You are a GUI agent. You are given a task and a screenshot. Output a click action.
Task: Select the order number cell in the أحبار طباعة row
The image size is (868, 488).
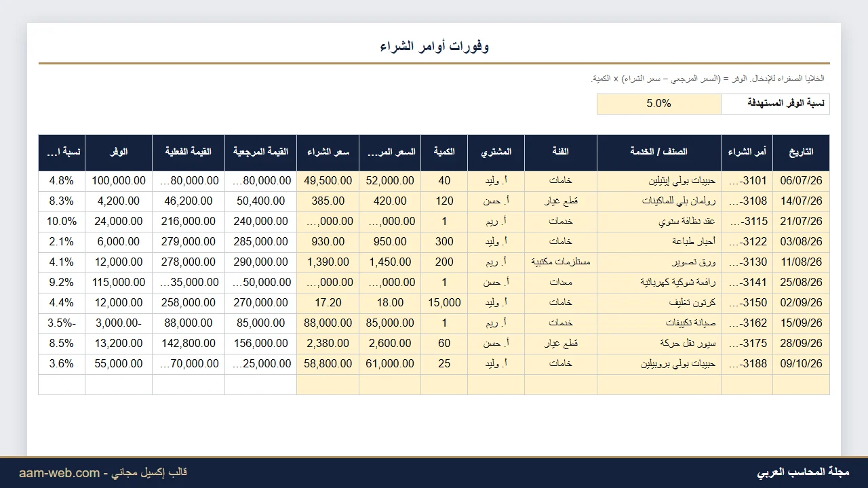(x=747, y=242)
